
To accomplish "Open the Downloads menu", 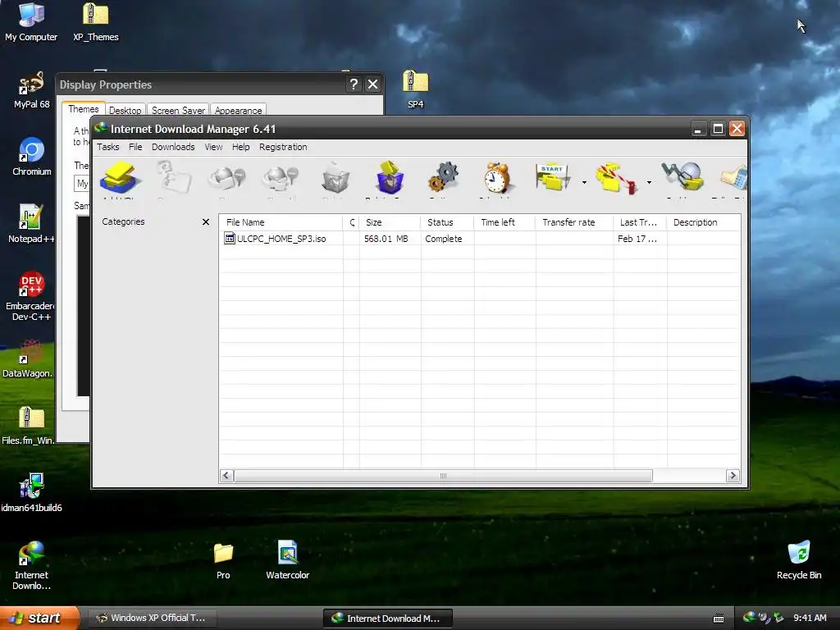I will click(x=173, y=147).
